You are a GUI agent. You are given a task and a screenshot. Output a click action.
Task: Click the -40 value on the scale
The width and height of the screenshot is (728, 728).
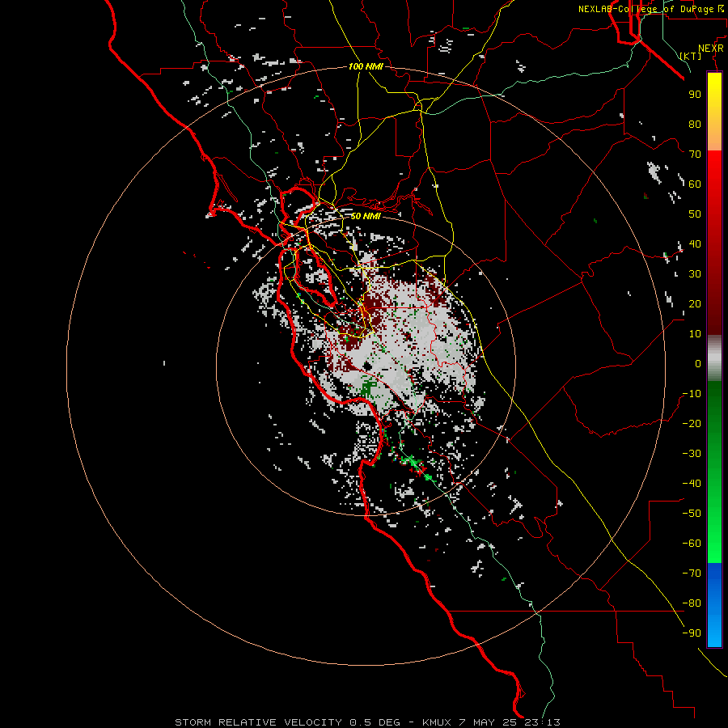point(692,484)
